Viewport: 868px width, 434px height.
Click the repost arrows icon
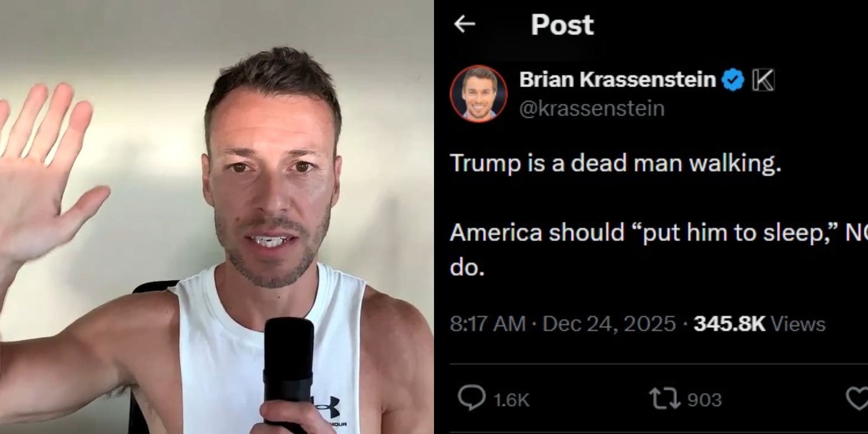664,398
